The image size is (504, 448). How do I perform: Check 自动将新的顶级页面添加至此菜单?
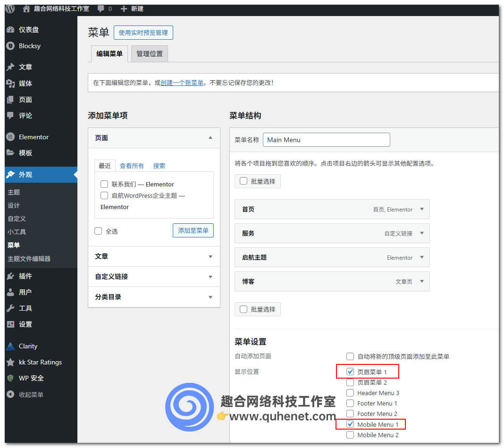pos(349,356)
